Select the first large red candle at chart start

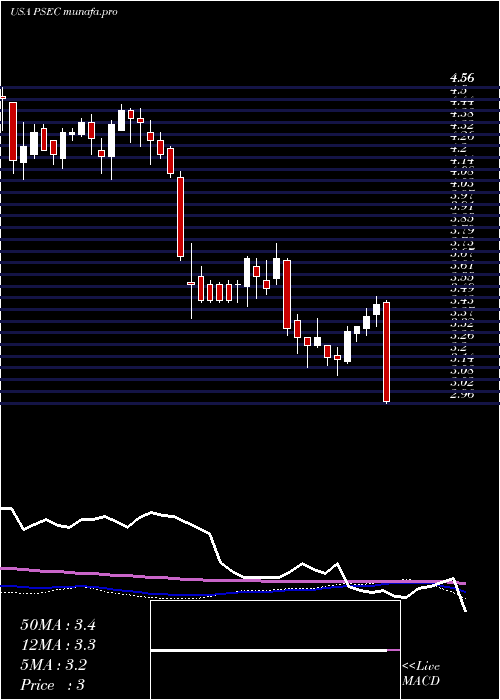[13, 132]
